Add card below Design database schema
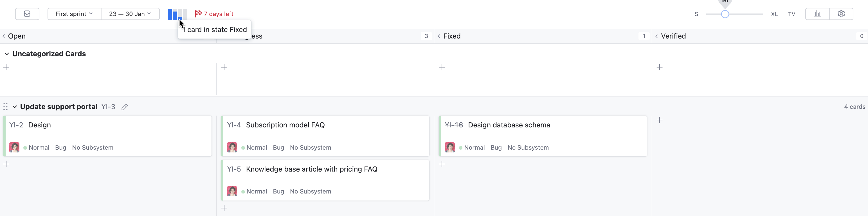This screenshot has height=216, width=868. coord(442,164)
